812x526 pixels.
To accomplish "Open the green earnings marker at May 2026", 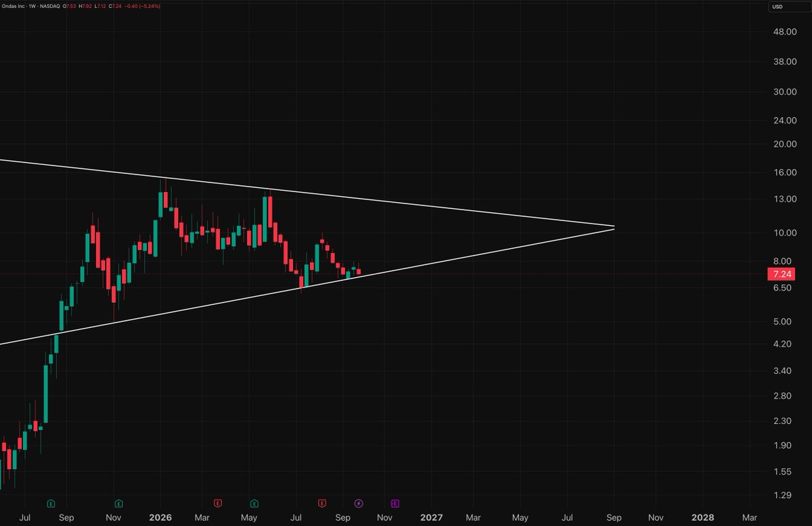I will tap(254, 503).
